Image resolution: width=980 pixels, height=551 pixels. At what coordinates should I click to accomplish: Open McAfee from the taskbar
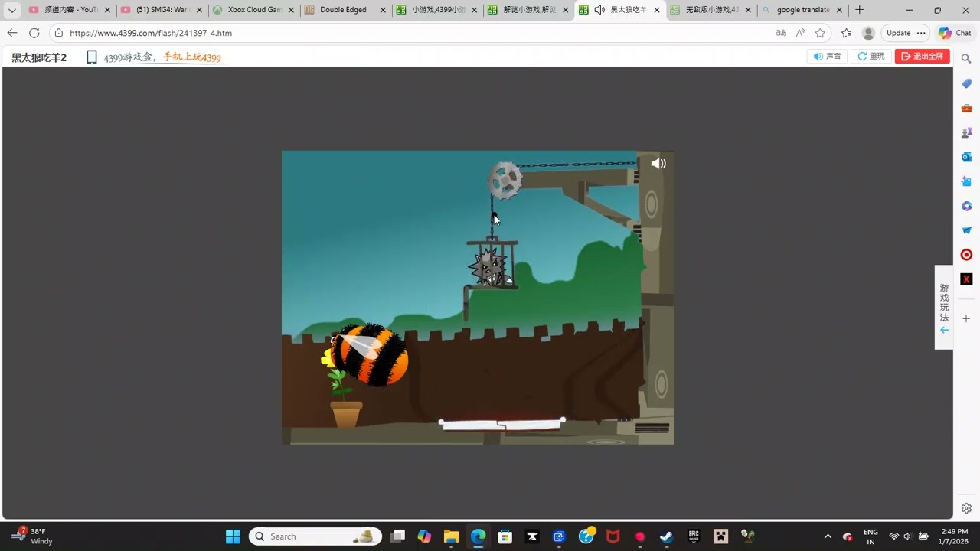[612, 536]
